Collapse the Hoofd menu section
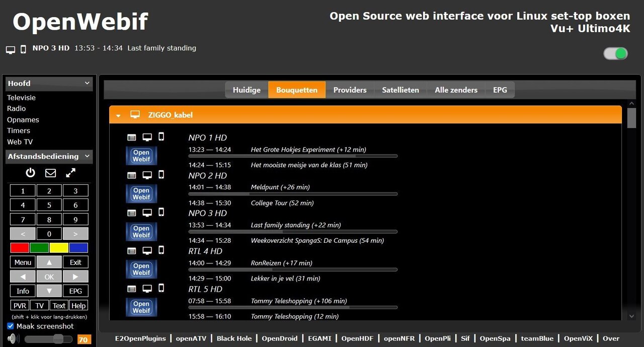This screenshot has width=644, height=347. [x=49, y=84]
